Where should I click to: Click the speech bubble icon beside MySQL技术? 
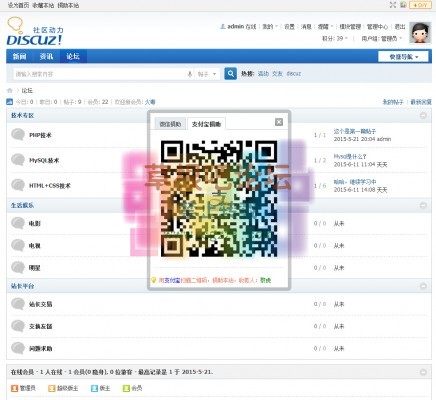[x=18, y=160]
